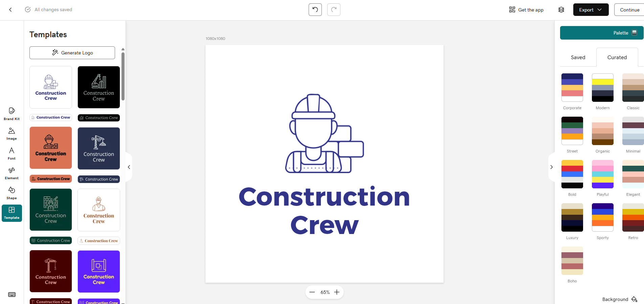The height and width of the screenshot is (304, 644).
Task: Apply the Minimal palette
Action: 633,131
